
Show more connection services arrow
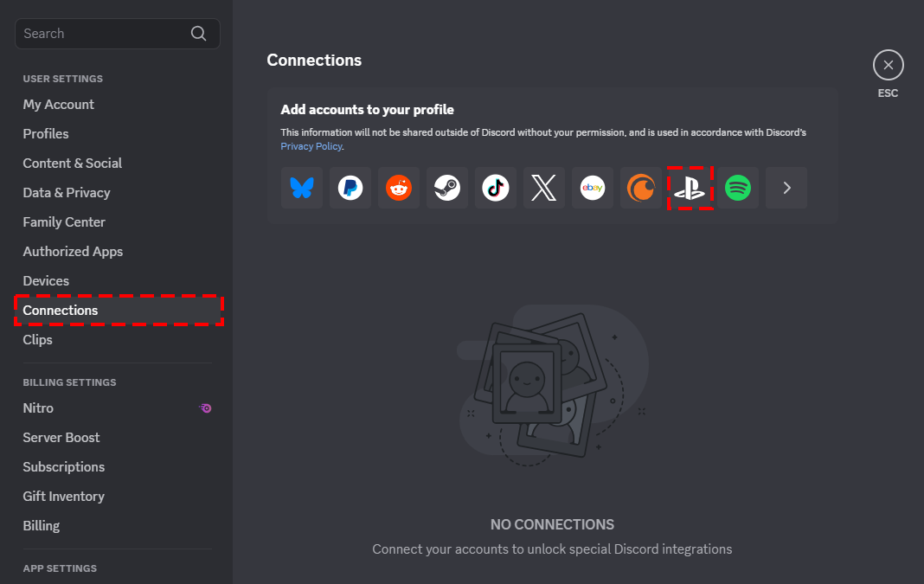[786, 188]
